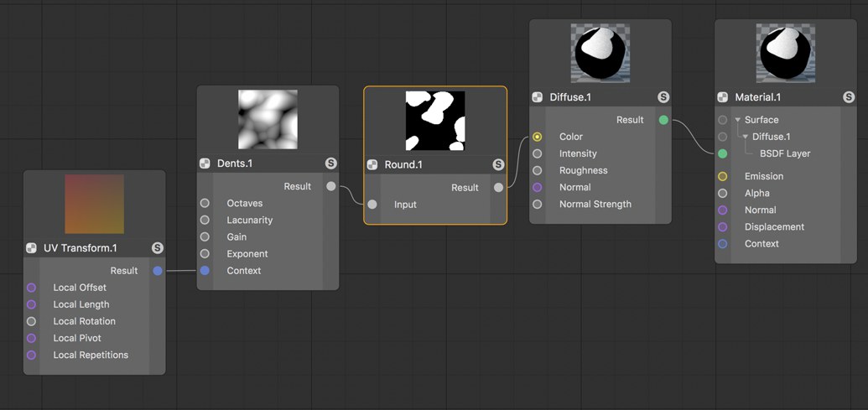Click the black and white Round.1 preview thumbnail
868x410 pixels.
(435, 121)
